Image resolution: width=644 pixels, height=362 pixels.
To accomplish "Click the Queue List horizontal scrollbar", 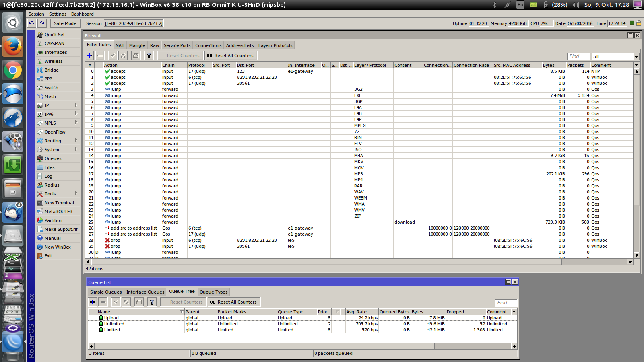I will [303, 346].
